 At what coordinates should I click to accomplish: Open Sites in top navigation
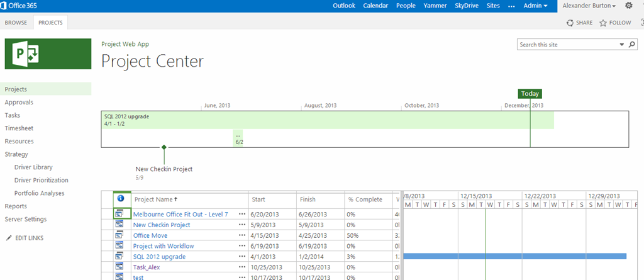pos(493,6)
